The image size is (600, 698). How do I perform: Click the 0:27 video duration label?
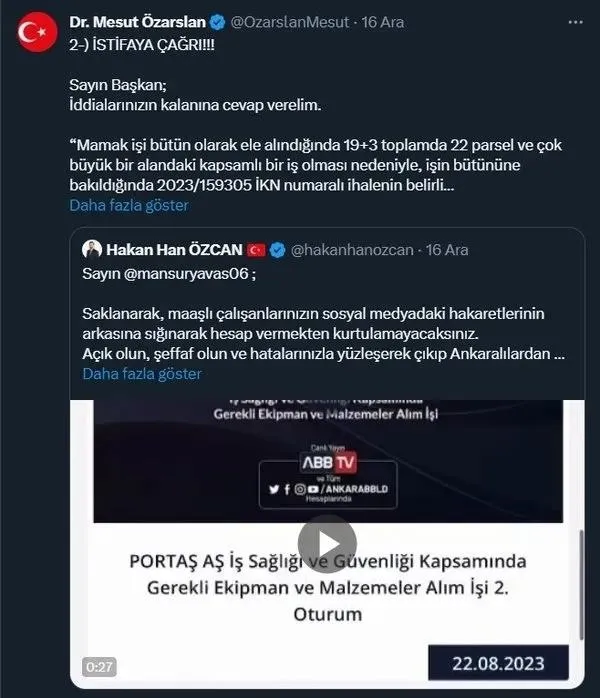tap(98, 666)
